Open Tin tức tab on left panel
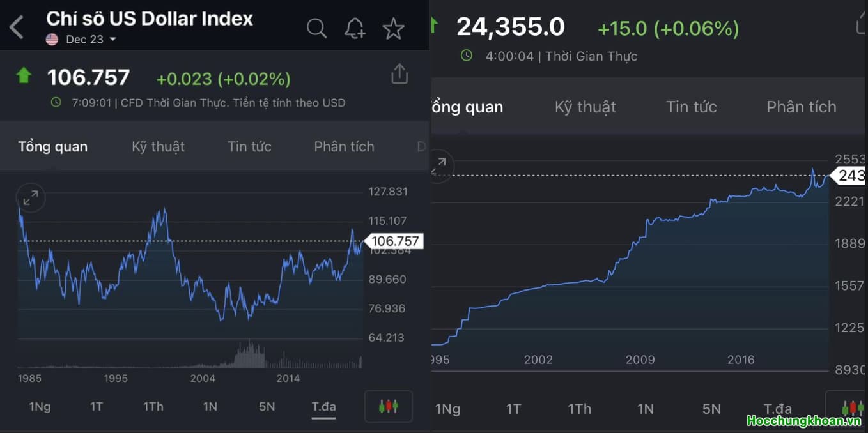 249,147
